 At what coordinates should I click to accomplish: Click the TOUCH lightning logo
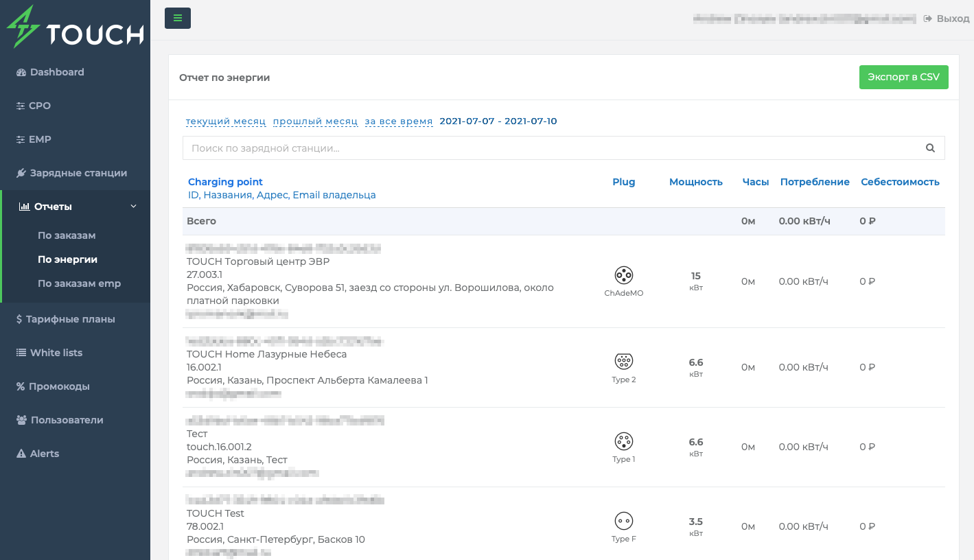point(75,28)
